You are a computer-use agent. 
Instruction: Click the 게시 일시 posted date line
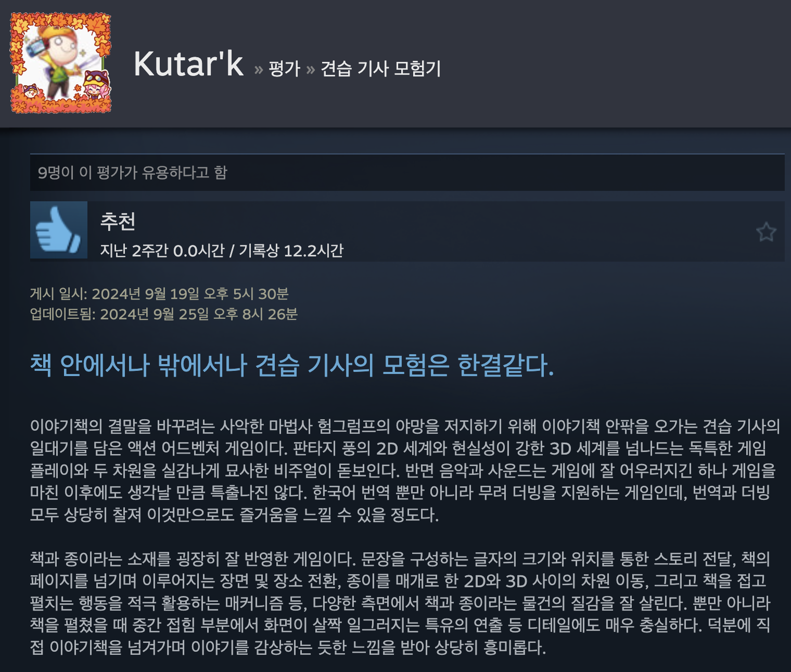159,294
